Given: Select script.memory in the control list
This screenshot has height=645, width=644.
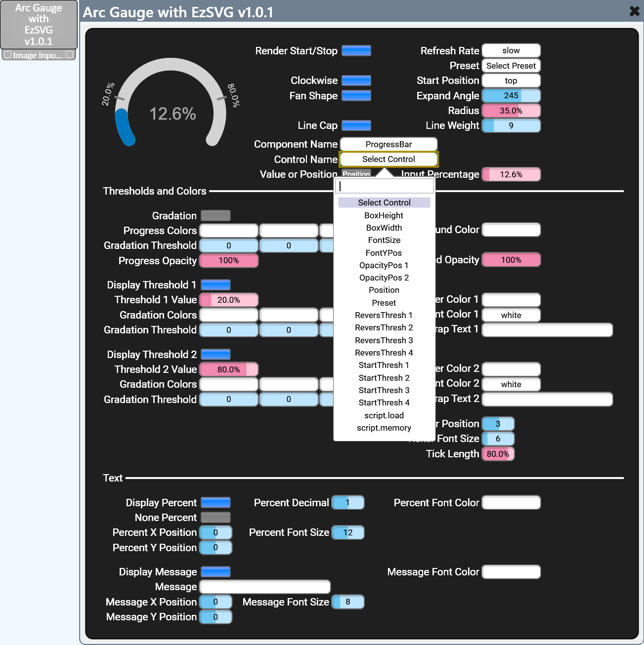Looking at the screenshot, I should tap(384, 428).
